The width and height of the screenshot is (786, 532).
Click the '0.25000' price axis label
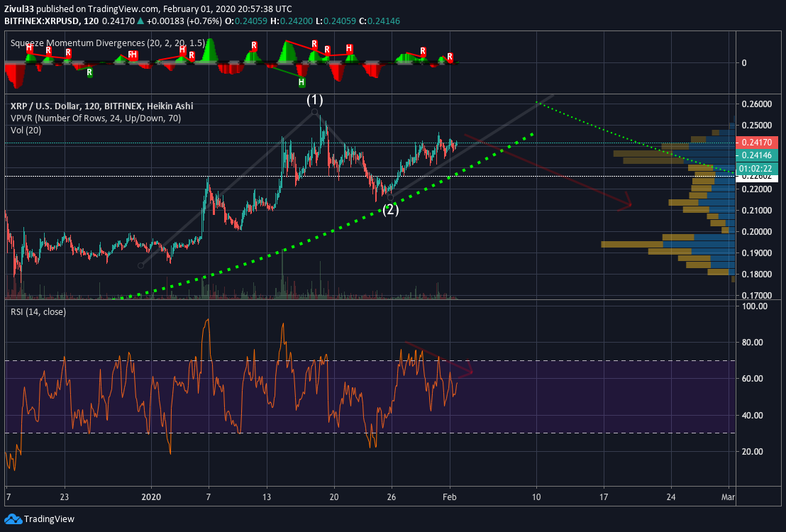756,126
